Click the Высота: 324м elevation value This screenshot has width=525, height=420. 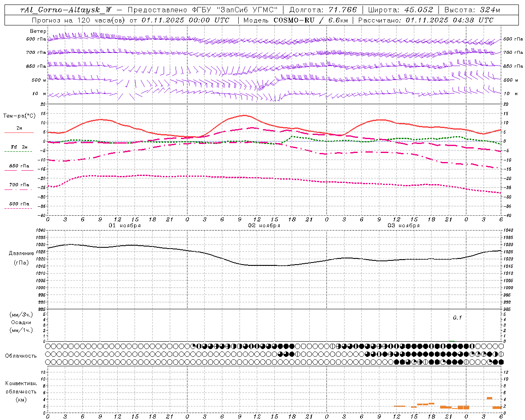[472, 10]
